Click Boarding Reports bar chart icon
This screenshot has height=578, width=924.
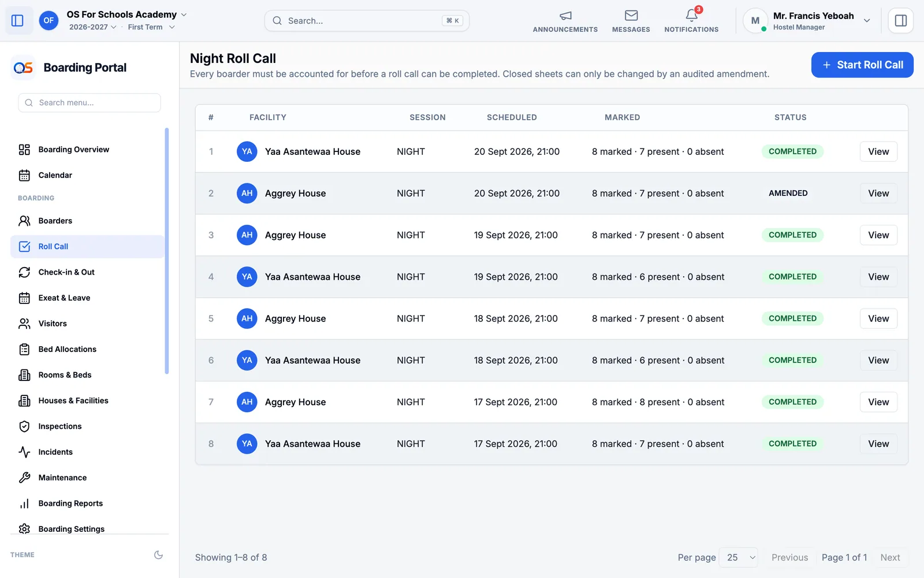[x=24, y=503]
